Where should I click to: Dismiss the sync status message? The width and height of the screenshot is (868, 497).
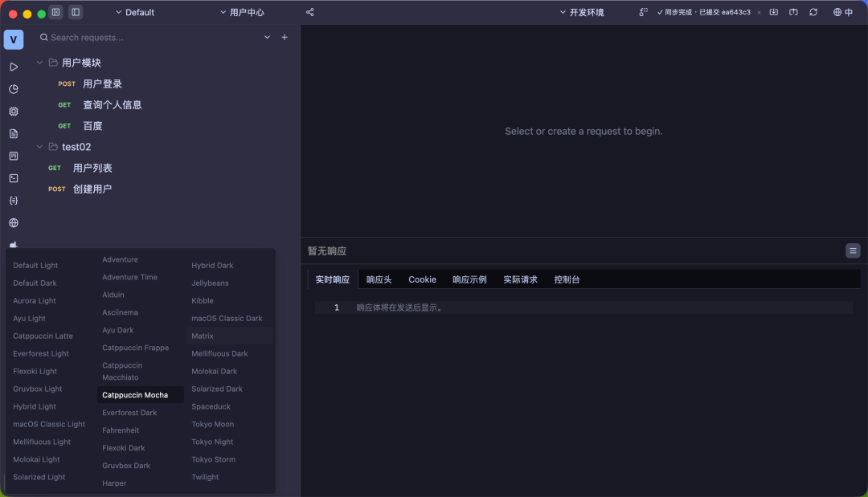759,12
